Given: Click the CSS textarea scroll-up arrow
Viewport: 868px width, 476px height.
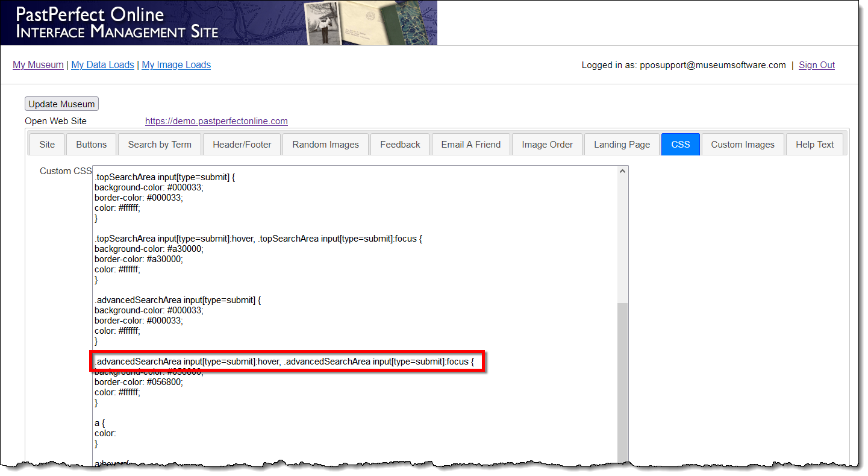Looking at the screenshot, I should 623,172.
